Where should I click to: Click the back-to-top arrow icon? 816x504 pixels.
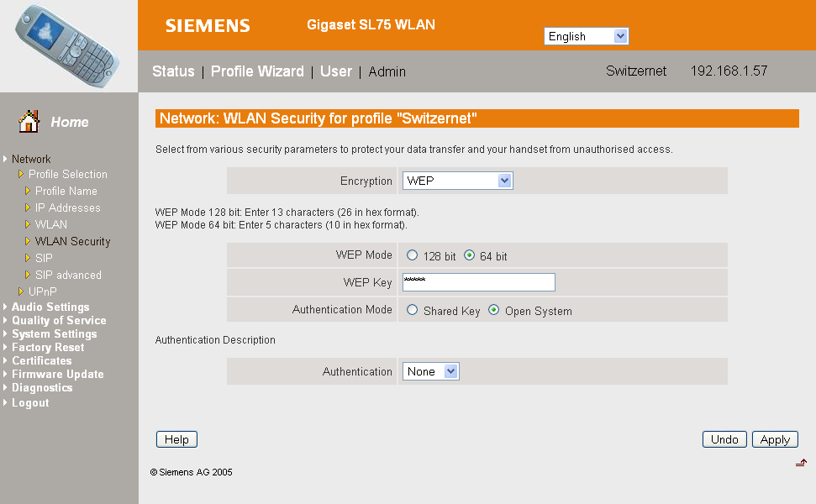coord(801,462)
